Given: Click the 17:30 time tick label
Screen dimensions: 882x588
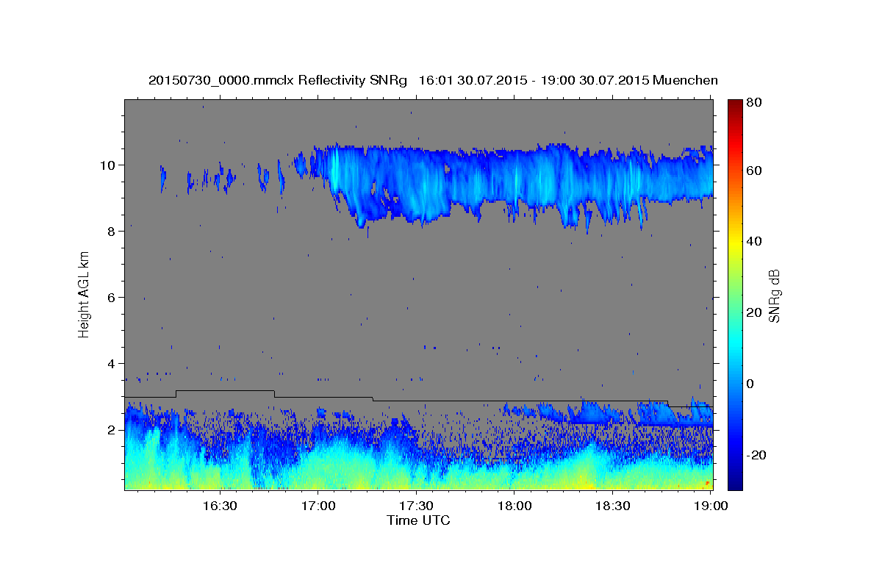Looking at the screenshot, I should 416,506.
